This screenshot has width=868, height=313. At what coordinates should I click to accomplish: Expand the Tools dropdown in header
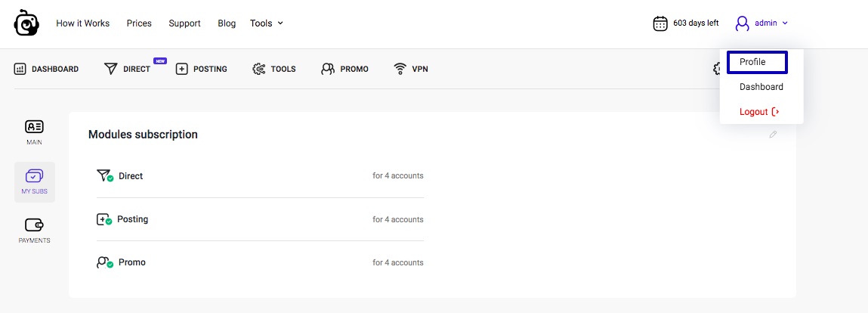tap(267, 23)
